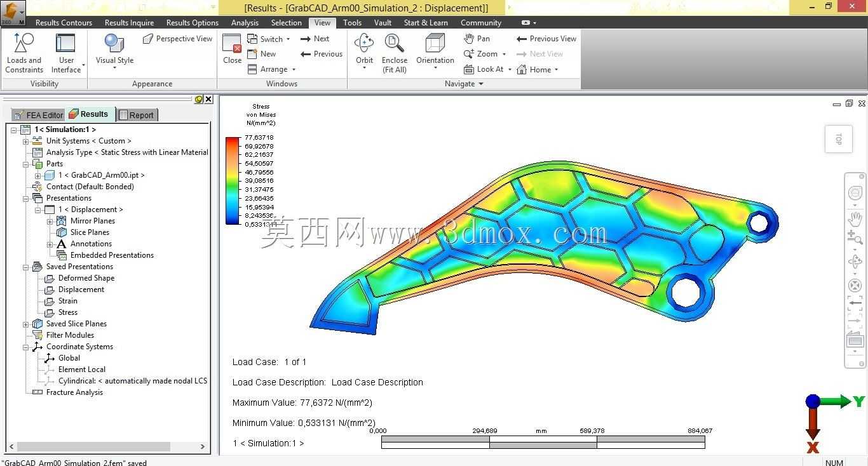This screenshot has width=868, height=466.
Task: Select the Pan tool in ribbon
Action: coord(477,39)
